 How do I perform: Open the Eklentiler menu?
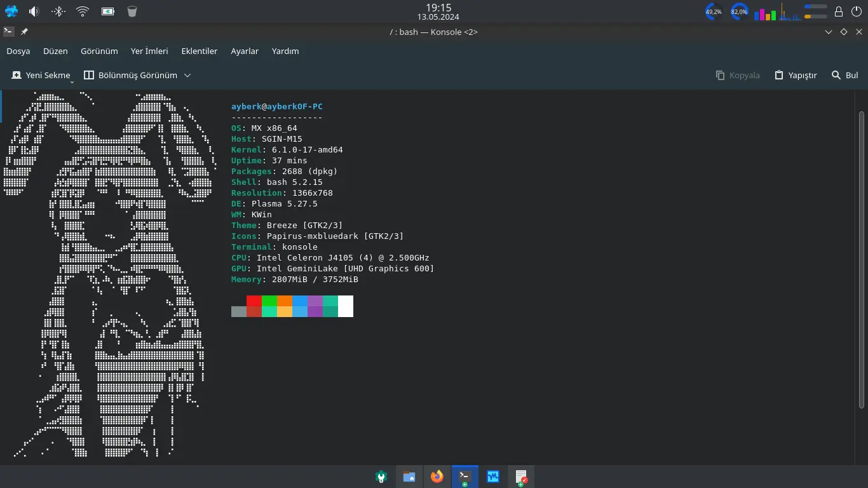pyautogui.click(x=200, y=51)
